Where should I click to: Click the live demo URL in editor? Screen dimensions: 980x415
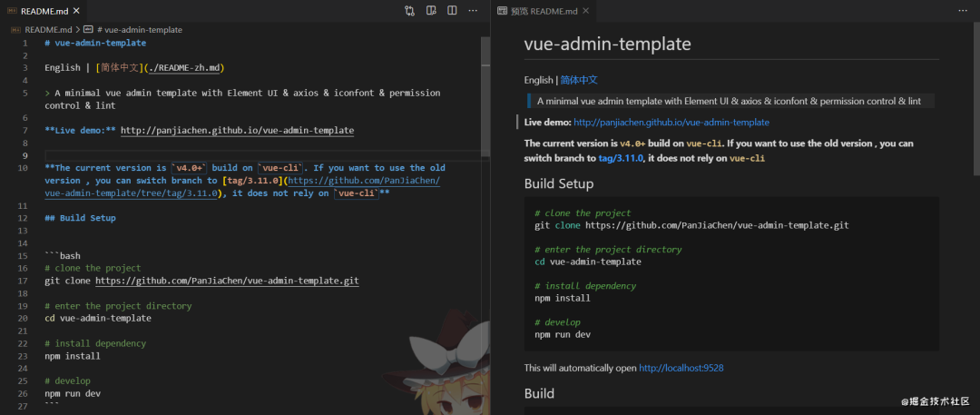[x=237, y=131]
